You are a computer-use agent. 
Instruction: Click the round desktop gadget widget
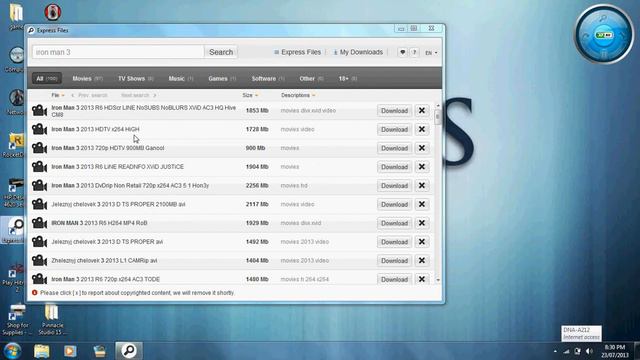[x=604, y=34]
